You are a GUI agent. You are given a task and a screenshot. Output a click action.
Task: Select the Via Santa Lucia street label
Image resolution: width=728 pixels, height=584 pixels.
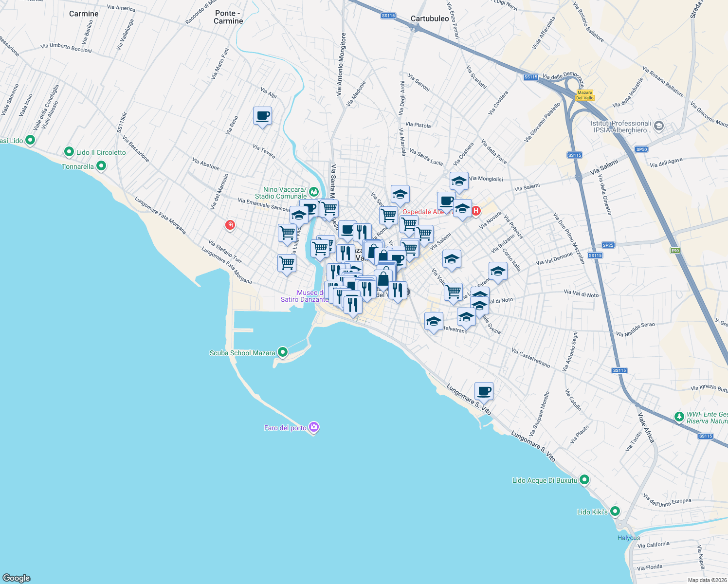click(x=426, y=157)
